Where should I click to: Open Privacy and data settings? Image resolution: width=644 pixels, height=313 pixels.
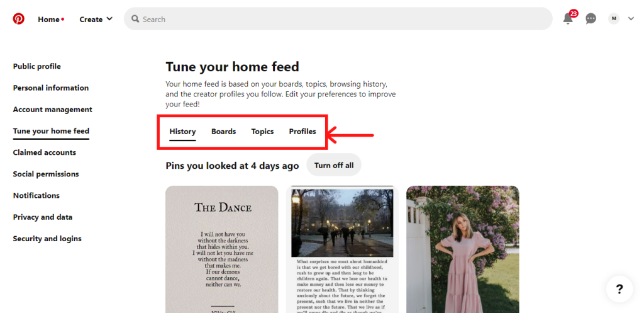coord(43,217)
